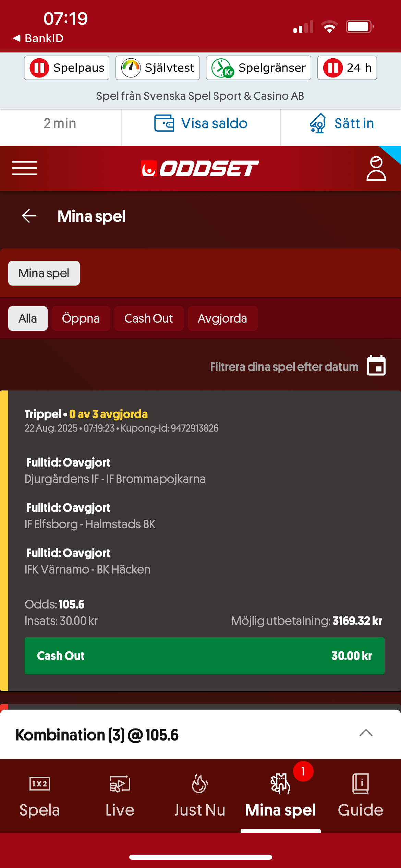Tap the 1X2 Spela icon
Image resolution: width=401 pixels, height=868 pixels.
pyautogui.click(x=40, y=784)
